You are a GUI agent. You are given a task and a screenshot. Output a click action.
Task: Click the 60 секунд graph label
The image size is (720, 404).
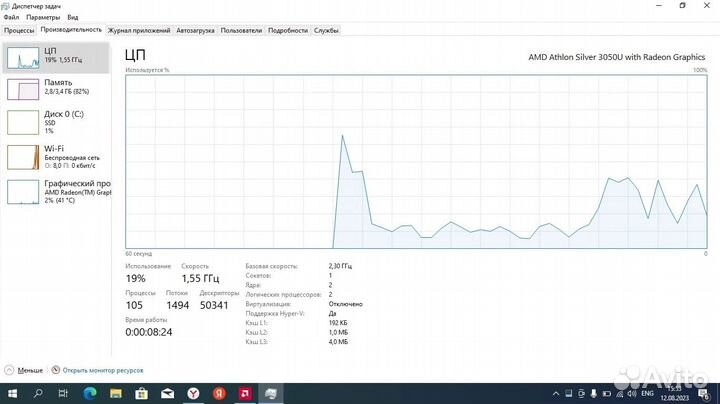(x=139, y=253)
